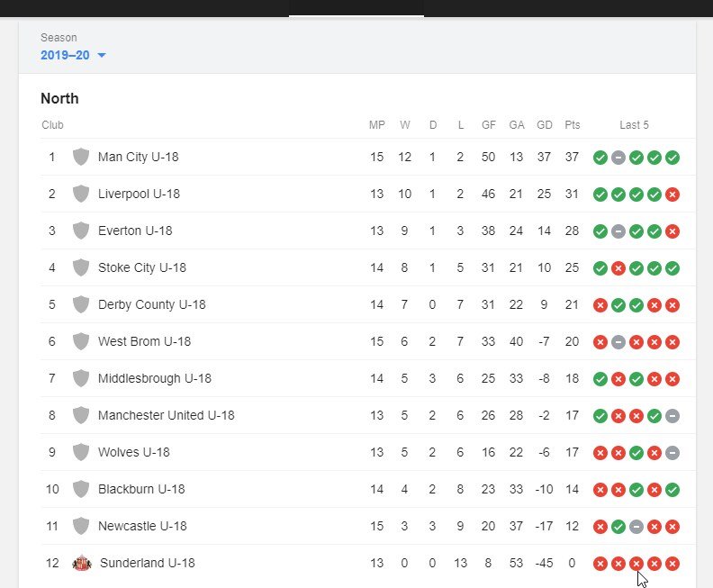Image resolution: width=713 pixels, height=588 pixels.
Task: Click Newcastle's green win result icon
Action: [618, 527]
